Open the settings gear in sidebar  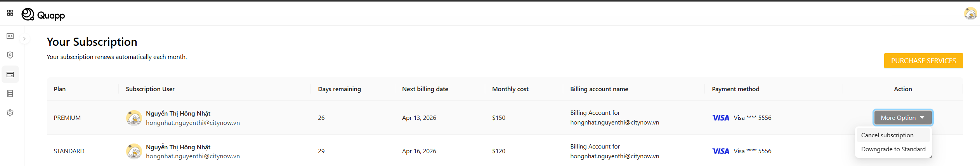point(10,113)
